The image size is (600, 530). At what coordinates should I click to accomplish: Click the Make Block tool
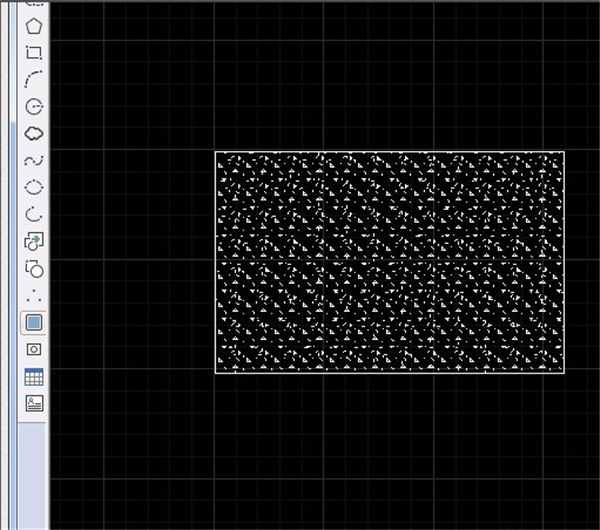pyautogui.click(x=34, y=269)
